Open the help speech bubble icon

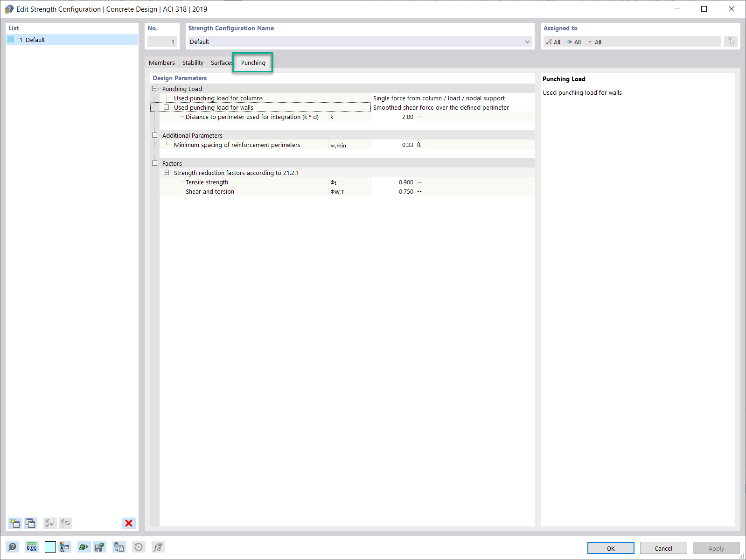click(x=13, y=547)
